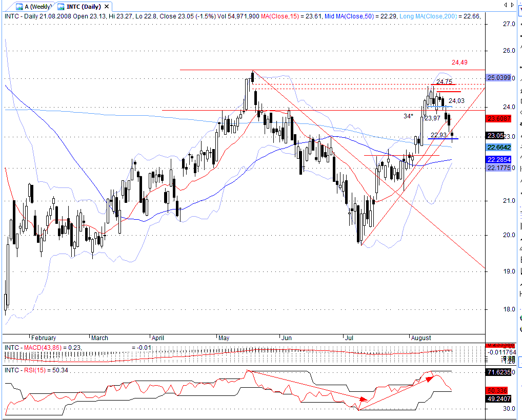Click the 22.1775 price axis marker
The width and height of the screenshot is (522, 420).
click(x=498, y=168)
